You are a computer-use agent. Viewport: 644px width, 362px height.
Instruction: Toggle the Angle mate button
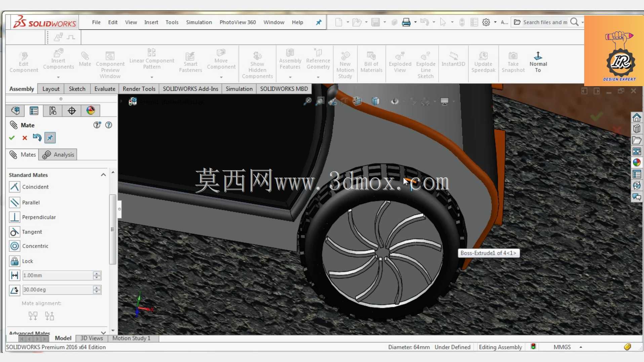(x=14, y=290)
